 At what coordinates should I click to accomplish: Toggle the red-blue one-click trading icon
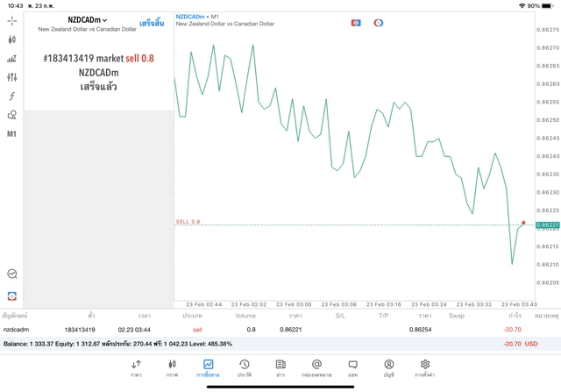pos(379,23)
